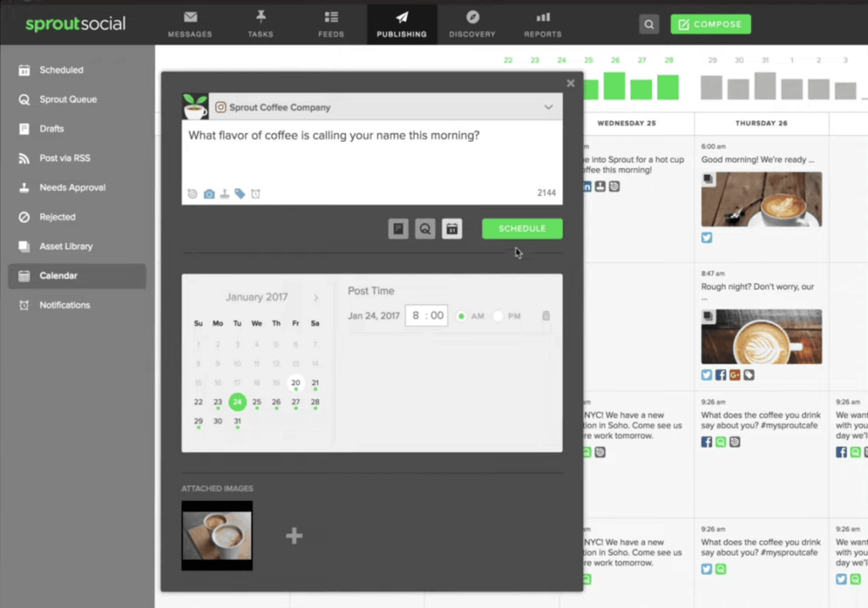Click Google Plus icon under 8:47 am post
This screenshot has width=868, height=608.
click(x=735, y=375)
